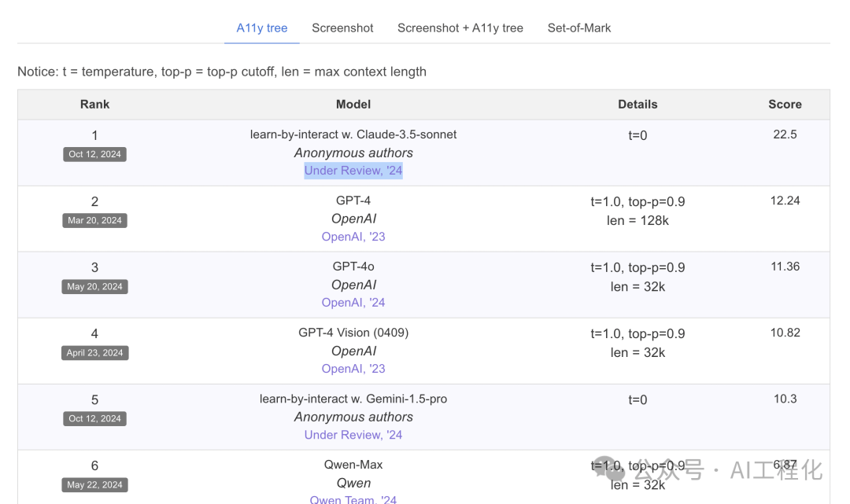Click the Mar 20, 2024 date badge
Image resolution: width=850 pixels, height=504 pixels.
[95, 220]
